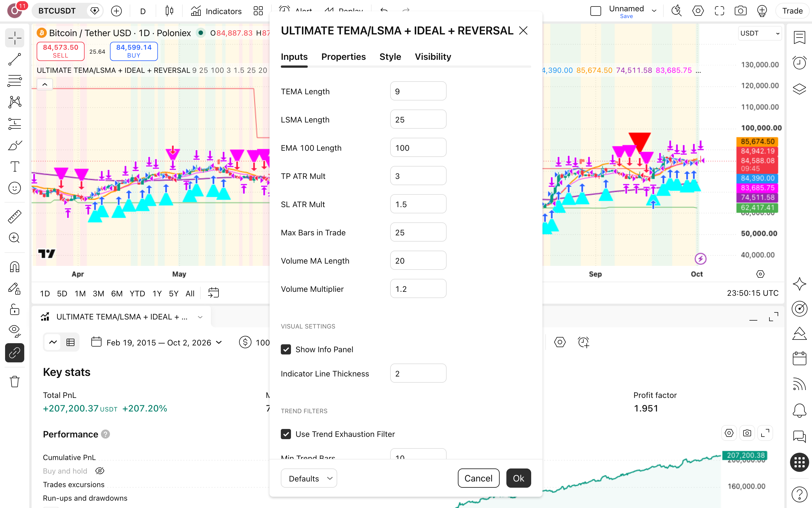Screen dimensions: 812x508
Task: Open the candlestick chart style menu
Action: 169,11
